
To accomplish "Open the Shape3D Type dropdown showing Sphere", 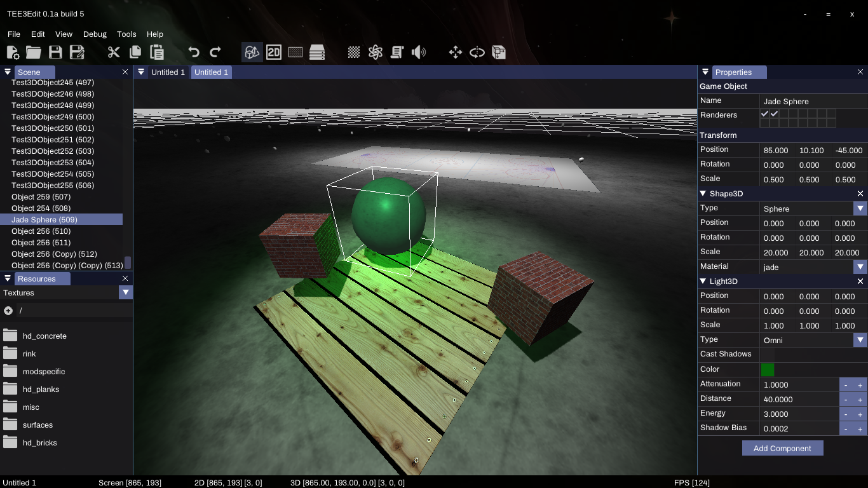I will click(861, 208).
